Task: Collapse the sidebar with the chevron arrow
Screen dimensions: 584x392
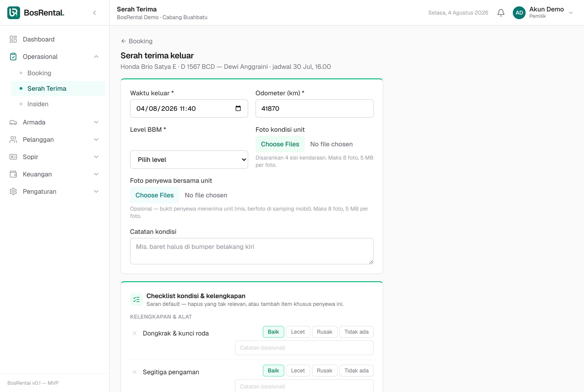Action: tap(95, 13)
